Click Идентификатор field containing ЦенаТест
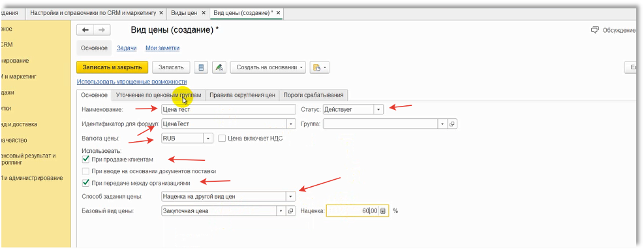The image size is (644, 249). [x=224, y=124]
